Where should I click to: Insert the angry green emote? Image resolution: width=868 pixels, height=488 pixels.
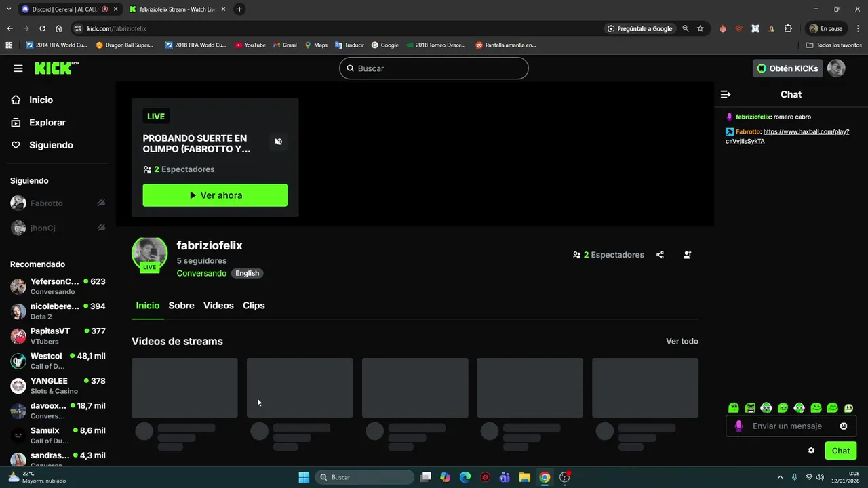(x=750, y=407)
